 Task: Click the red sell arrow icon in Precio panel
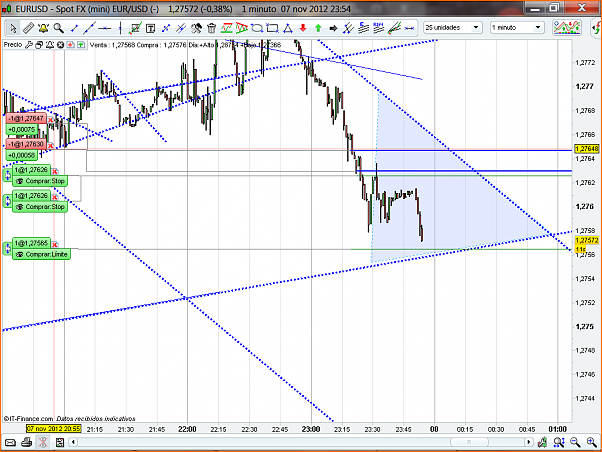(x=71, y=45)
